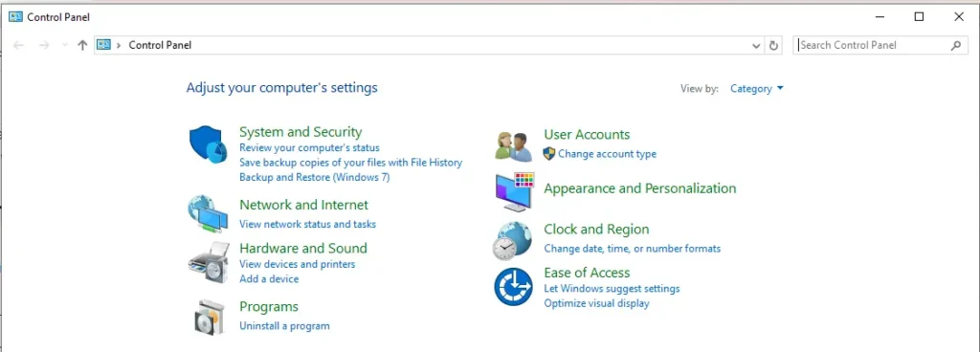Viewport: 980px width, 352px height.
Task: Open the Programs disc box icon
Action: tap(209, 317)
